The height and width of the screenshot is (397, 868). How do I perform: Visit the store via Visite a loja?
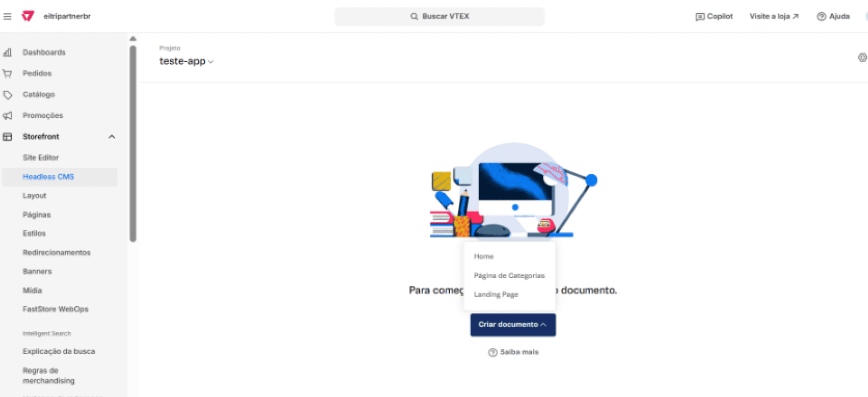point(774,16)
